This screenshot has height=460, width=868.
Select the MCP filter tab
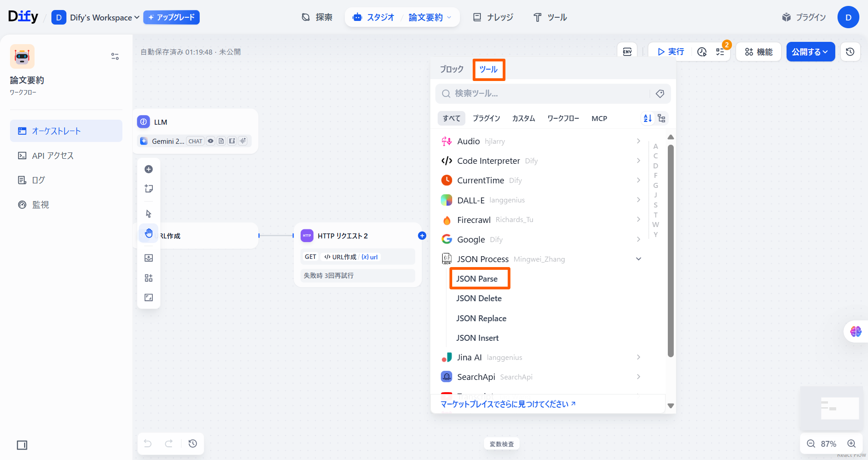pyautogui.click(x=599, y=118)
